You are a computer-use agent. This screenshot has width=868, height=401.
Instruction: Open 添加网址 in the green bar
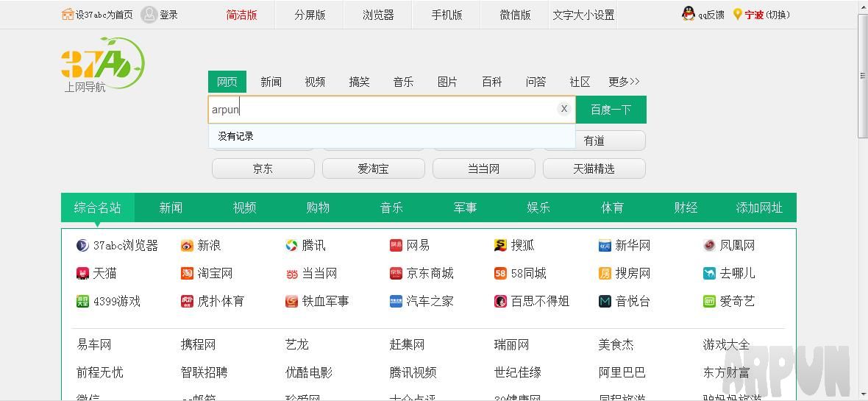[x=759, y=207]
